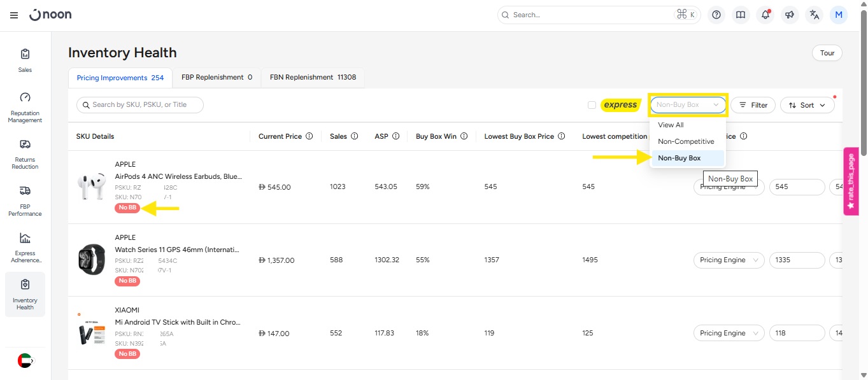Tick the express filter checkbox
This screenshot has height=380, width=868.
(x=592, y=105)
